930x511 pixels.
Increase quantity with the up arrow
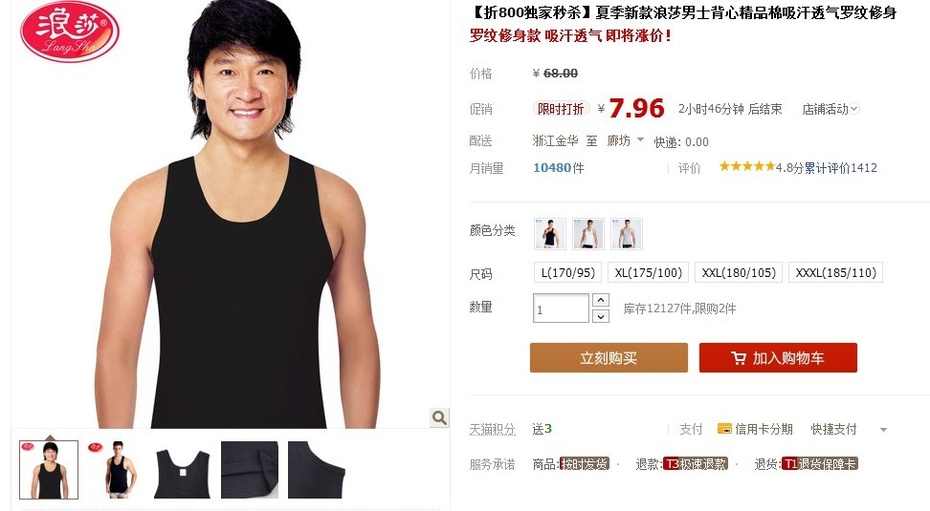coord(601,300)
